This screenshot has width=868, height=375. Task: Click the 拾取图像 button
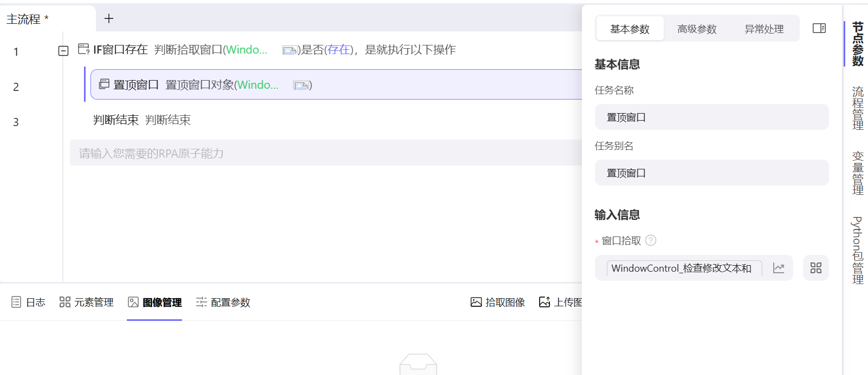coord(498,302)
